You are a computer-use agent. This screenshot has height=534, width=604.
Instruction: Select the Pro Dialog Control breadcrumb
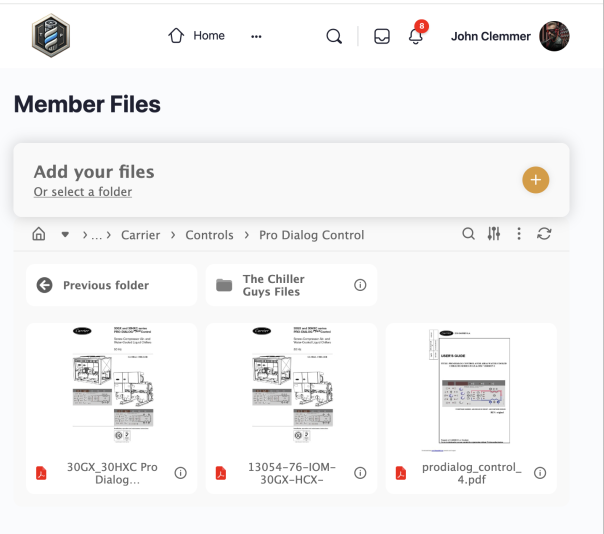point(311,235)
